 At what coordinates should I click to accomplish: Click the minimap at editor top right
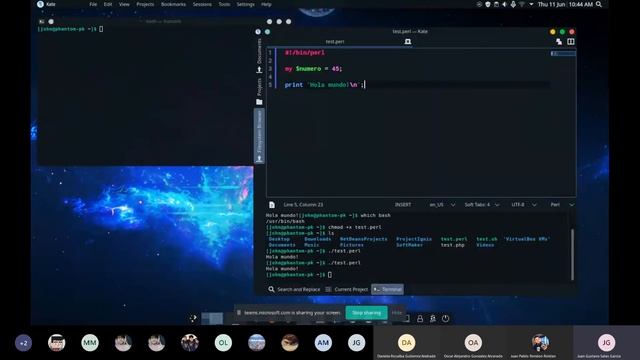click(563, 53)
